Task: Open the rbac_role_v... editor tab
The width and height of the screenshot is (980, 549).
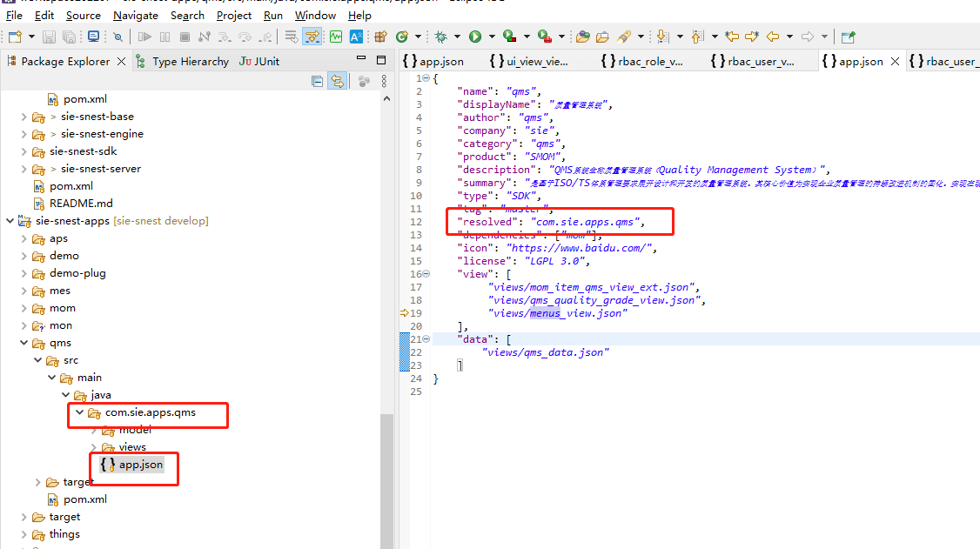Action: click(x=649, y=61)
